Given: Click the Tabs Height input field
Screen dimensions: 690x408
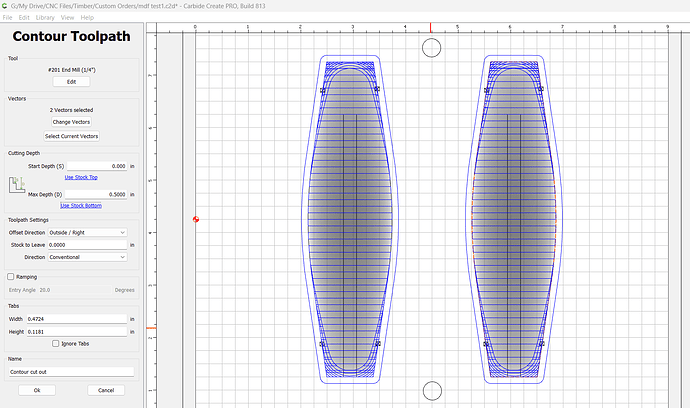Looking at the screenshot, I should click(x=77, y=332).
